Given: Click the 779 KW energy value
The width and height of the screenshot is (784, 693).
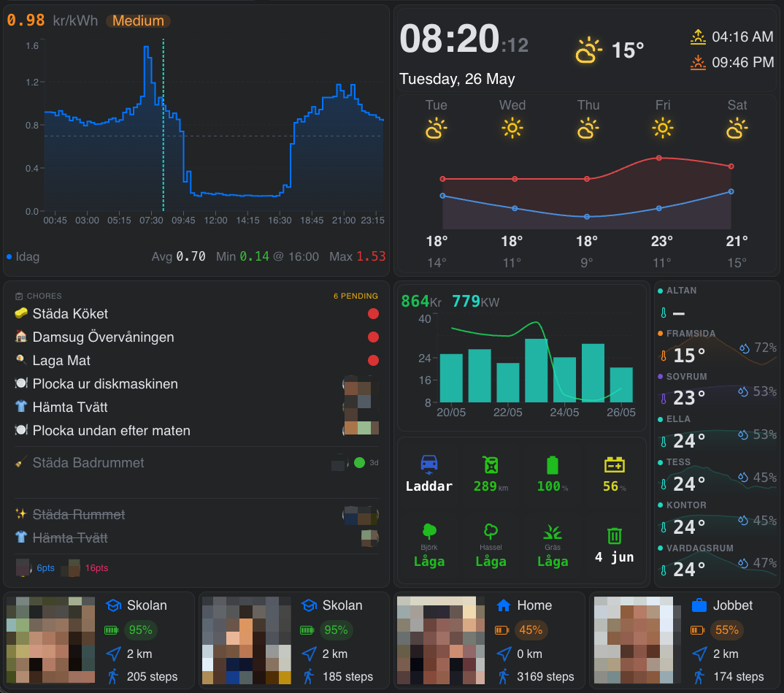Looking at the screenshot, I should pos(475,301).
